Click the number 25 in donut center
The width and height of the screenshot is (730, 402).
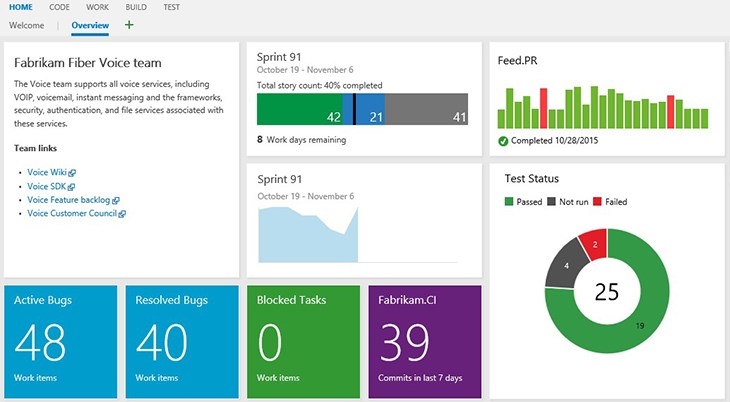pos(607,292)
